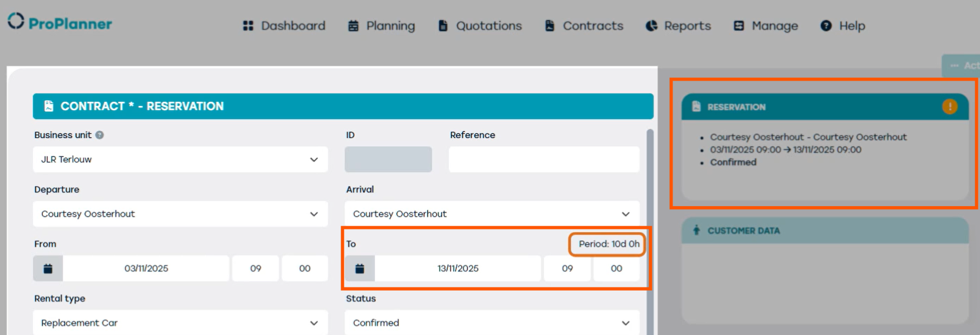Navigate to Reports
This screenshot has height=335, width=980.
click(x=678, y=25)
